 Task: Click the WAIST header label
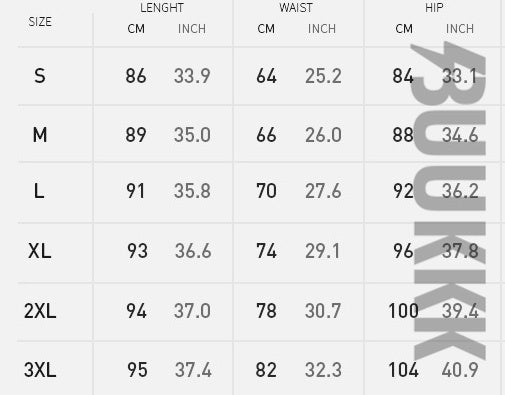(x=296, y=8)
